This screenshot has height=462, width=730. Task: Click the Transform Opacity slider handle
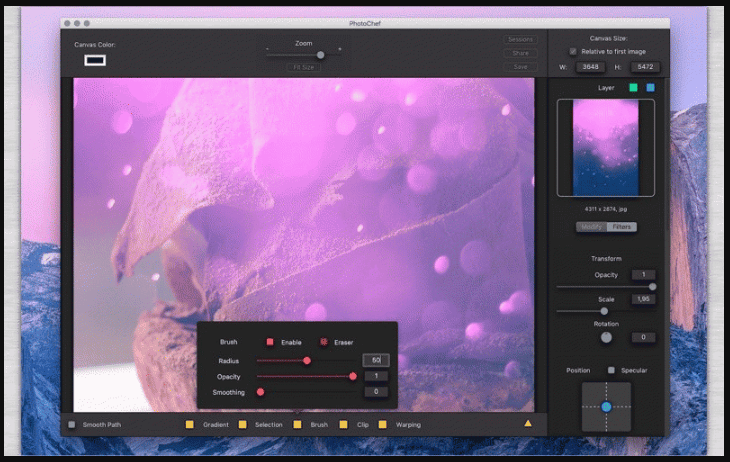pos(652,287)
